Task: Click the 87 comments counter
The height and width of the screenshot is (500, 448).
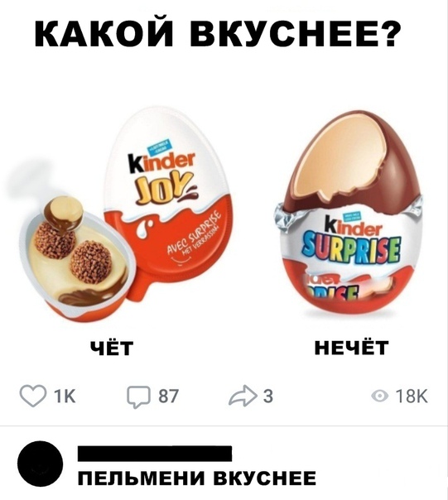Action: 168,397
